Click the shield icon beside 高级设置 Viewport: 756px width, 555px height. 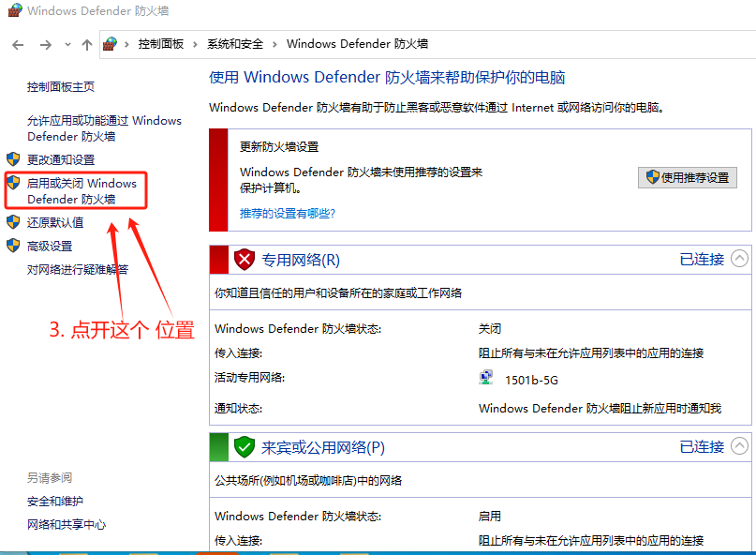(x=13, y=246)
